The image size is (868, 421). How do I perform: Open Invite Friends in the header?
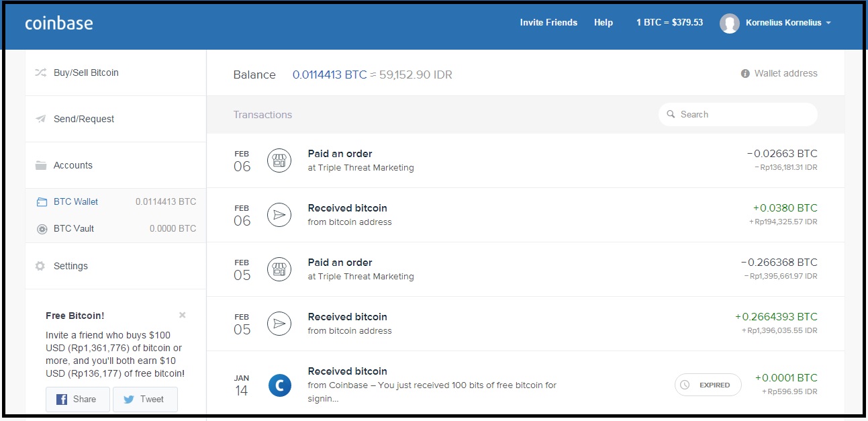(548, 23)
